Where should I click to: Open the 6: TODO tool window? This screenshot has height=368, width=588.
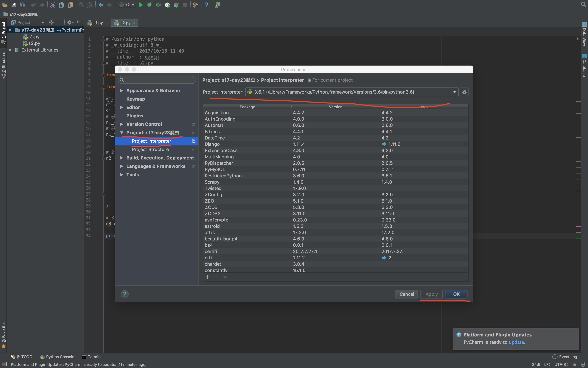tap(22, 357)
